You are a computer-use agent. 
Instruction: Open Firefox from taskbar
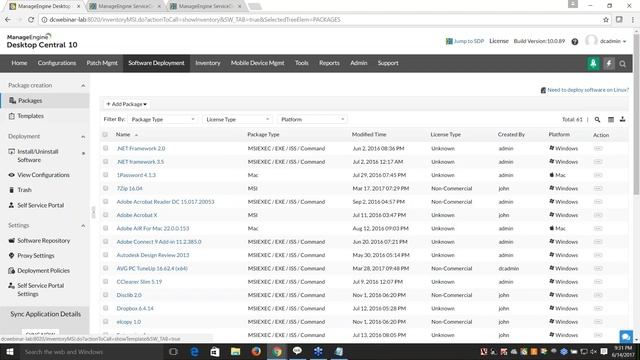point(256,351)
